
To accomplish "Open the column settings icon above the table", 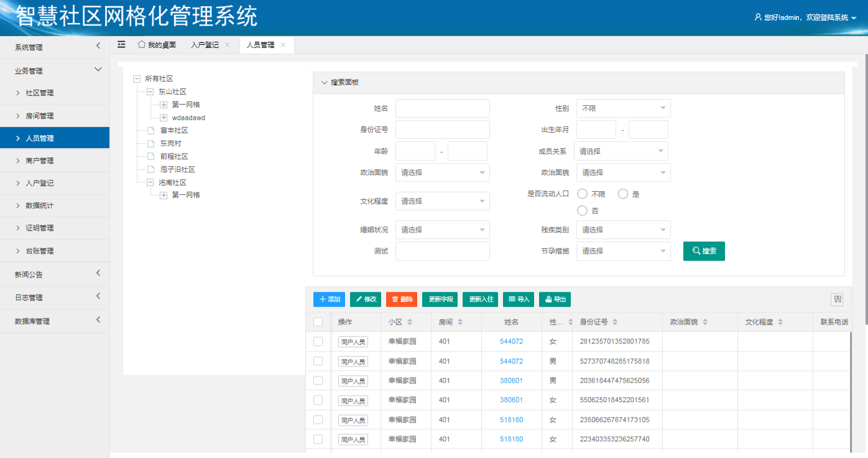I will click(836, 299).
